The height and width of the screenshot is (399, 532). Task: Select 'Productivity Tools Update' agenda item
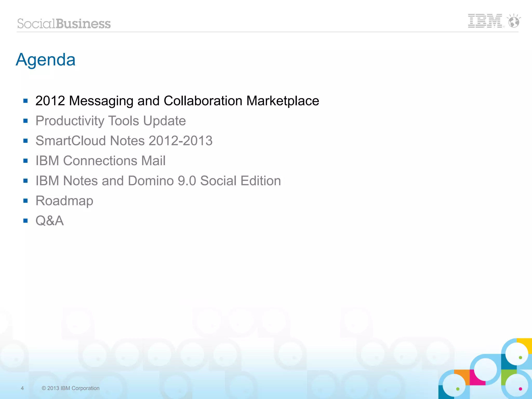point(111,121)
